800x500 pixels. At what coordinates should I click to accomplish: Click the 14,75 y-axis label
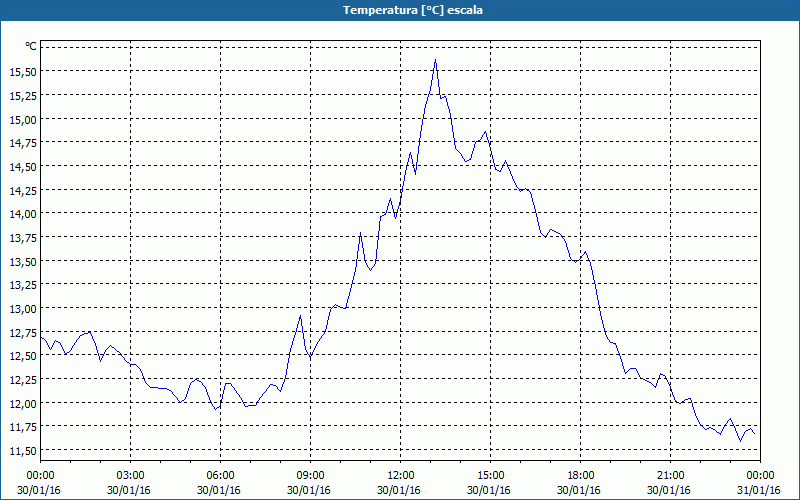23,143
